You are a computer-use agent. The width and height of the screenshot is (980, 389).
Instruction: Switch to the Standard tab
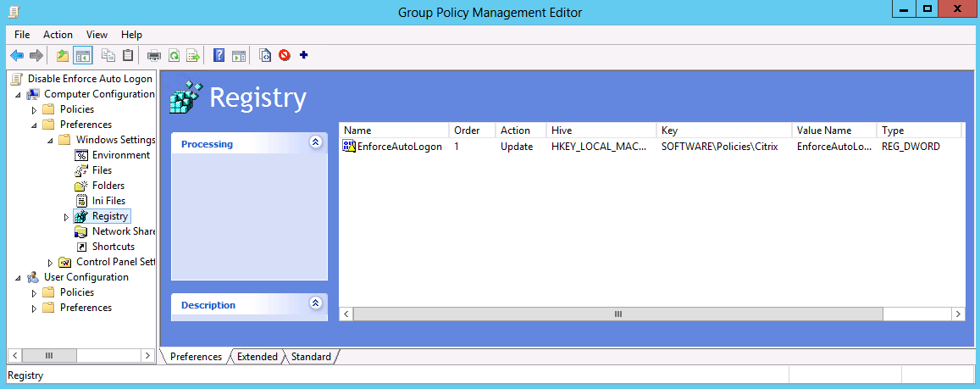(311, 357)
